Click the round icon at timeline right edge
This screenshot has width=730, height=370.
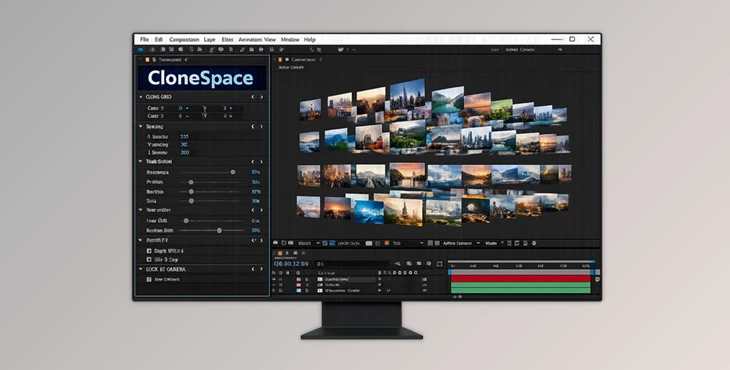597,279
